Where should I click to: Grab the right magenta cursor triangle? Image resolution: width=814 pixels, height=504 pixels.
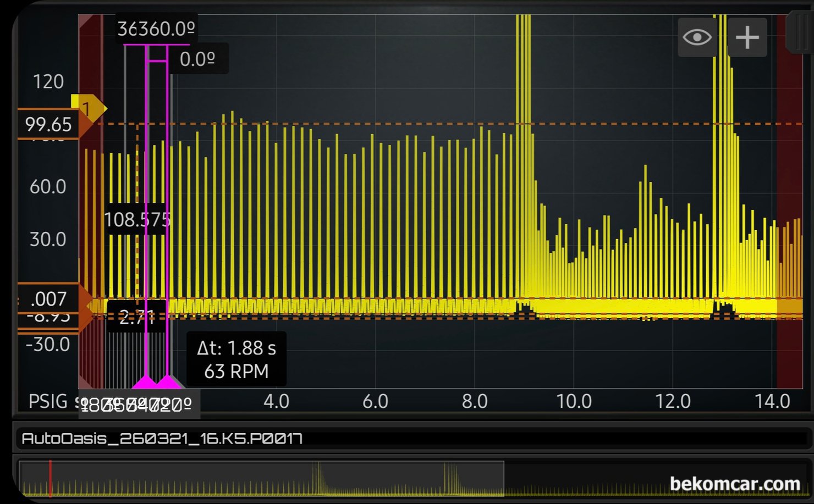(x=168, y=382)
